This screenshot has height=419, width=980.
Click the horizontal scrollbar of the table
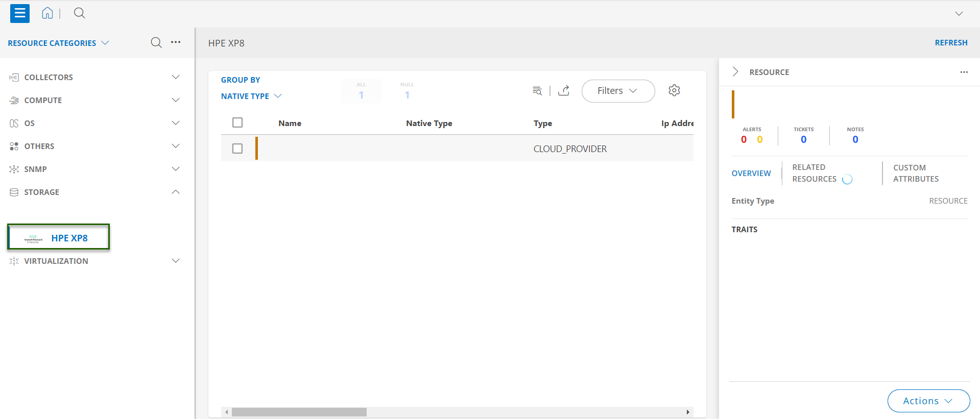299,412
